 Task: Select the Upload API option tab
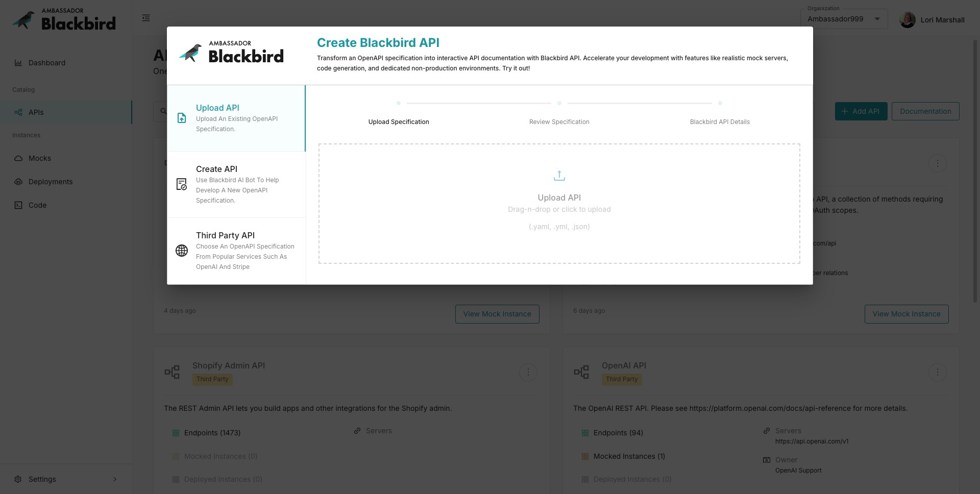[x=236, y=118]
